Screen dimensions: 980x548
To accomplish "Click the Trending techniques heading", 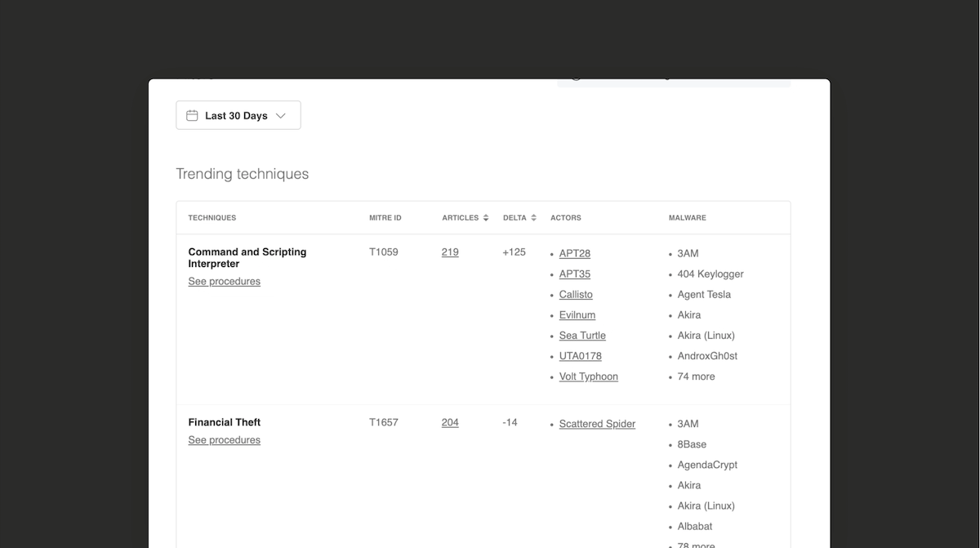I will coord(243,174).
